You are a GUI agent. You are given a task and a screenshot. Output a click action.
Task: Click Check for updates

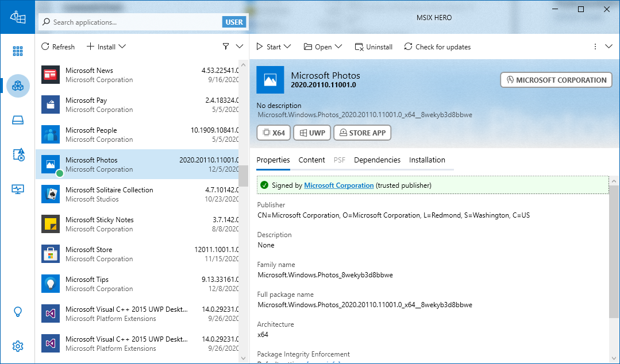[x=437, y=47]
